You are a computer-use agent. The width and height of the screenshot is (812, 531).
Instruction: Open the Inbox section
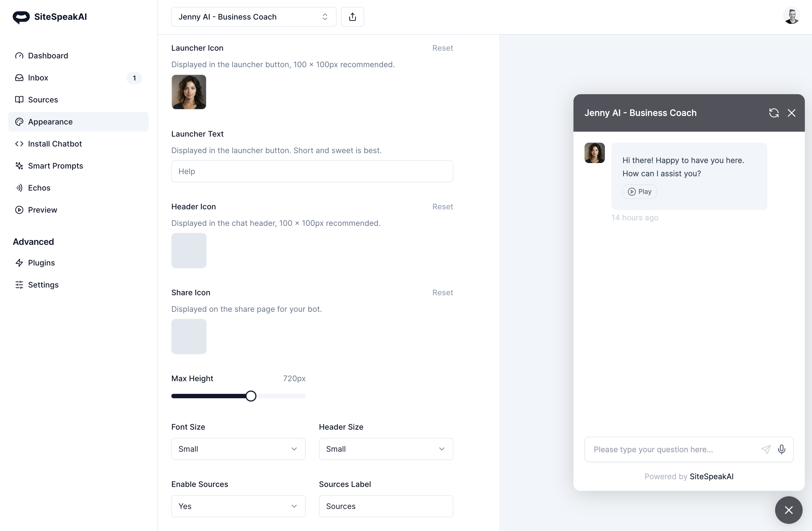(37, 78)
